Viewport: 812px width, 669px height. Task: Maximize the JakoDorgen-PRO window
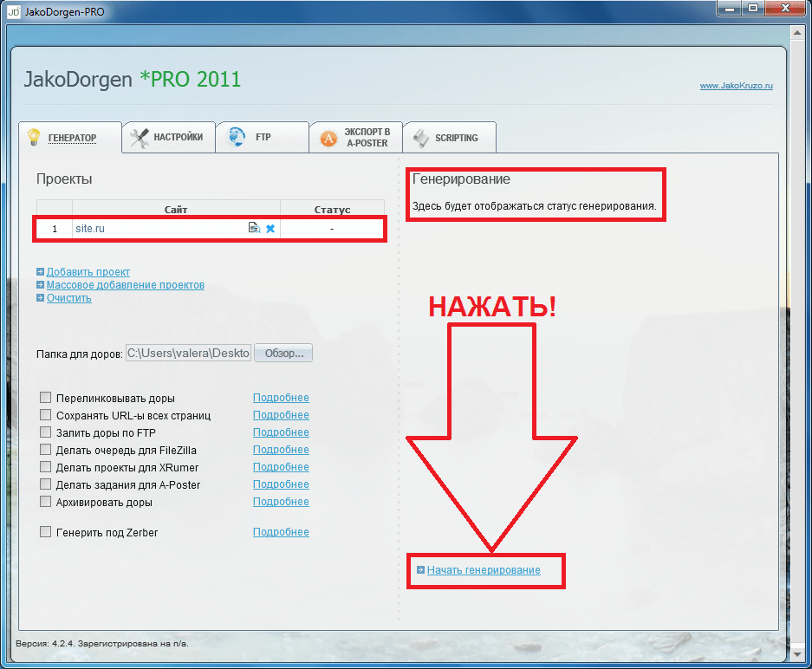tap(753, 9)
